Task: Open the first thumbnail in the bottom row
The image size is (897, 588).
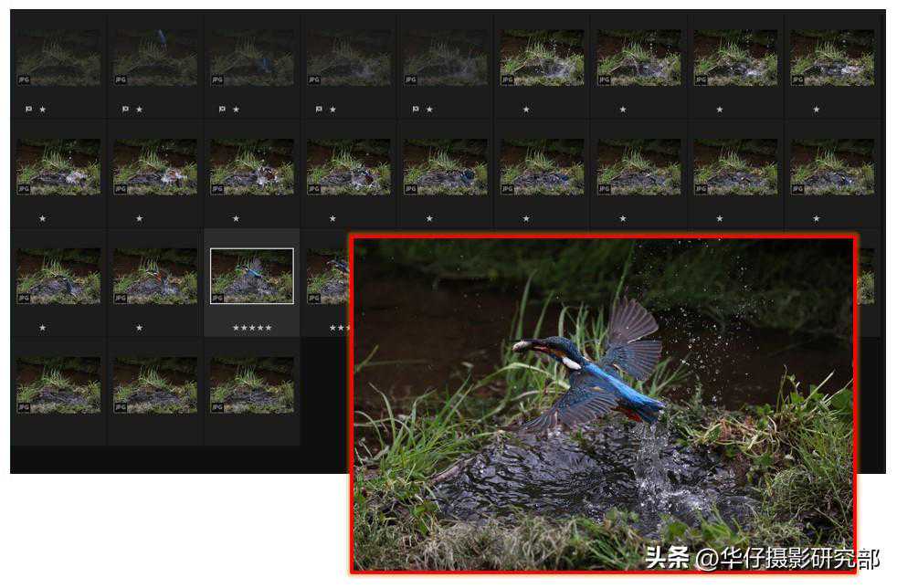Action: [58, 384]
